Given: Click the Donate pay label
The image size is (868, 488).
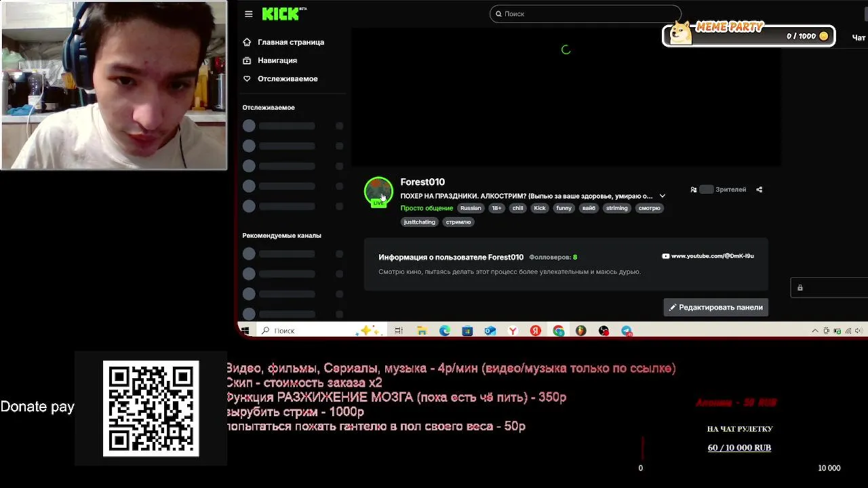Looking at the screenshot, I should 37,407.
